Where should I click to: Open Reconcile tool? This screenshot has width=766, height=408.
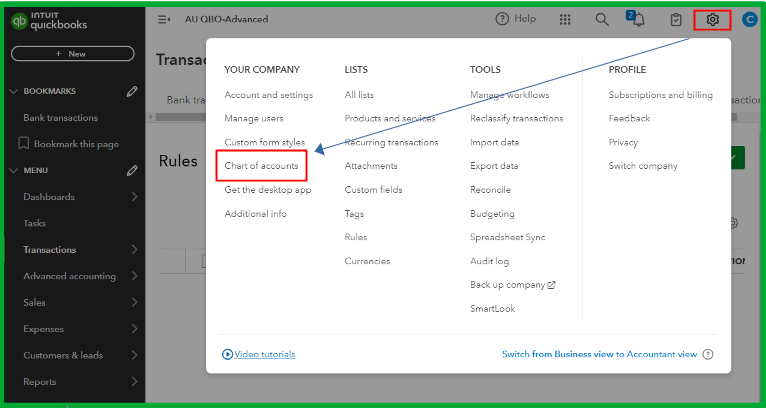click(490, 190)
